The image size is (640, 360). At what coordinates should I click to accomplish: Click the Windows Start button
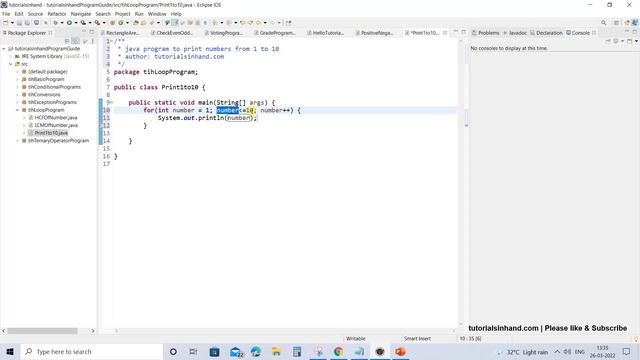pyautogui.click(x=10, y=351)
